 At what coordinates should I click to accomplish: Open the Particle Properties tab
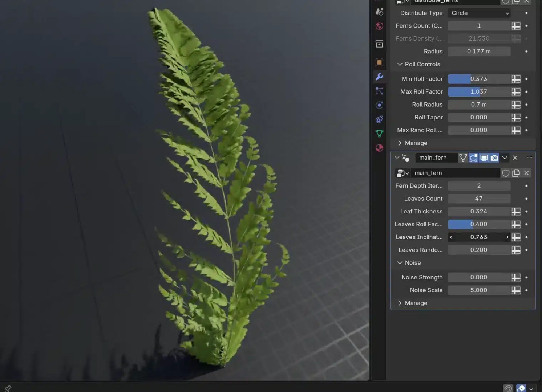click(x=379, y=91)
